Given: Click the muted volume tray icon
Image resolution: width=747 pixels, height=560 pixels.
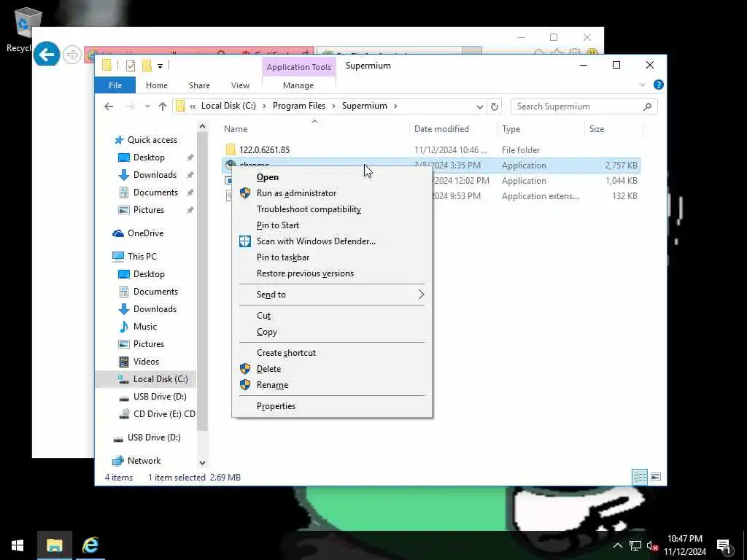Looking at the screenshot, I should tap(652, 545).
